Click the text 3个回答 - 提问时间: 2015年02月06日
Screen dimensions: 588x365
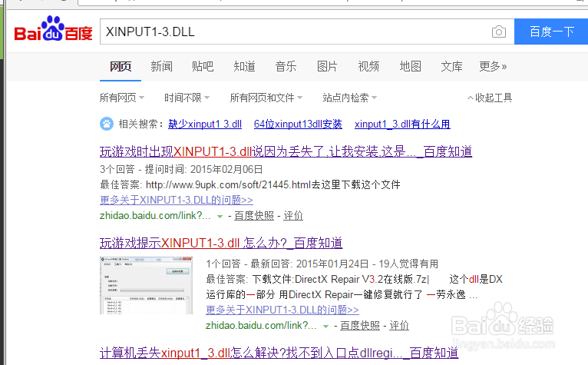tap(181, 169)
